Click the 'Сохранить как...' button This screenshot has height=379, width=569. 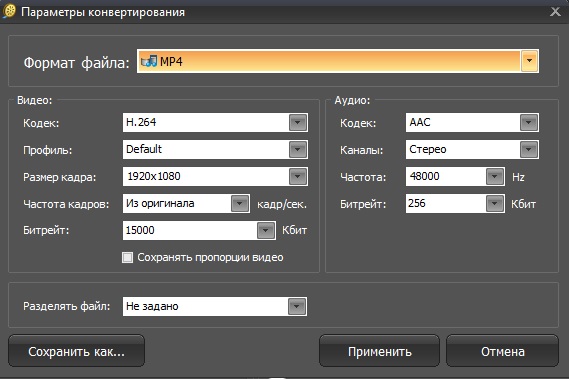tap(76, 351)
